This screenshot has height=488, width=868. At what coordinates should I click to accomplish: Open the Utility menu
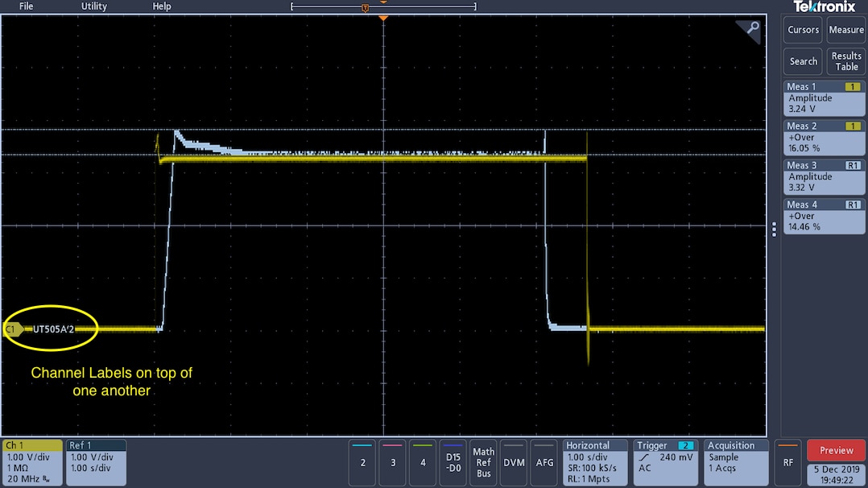pos(94,6)
